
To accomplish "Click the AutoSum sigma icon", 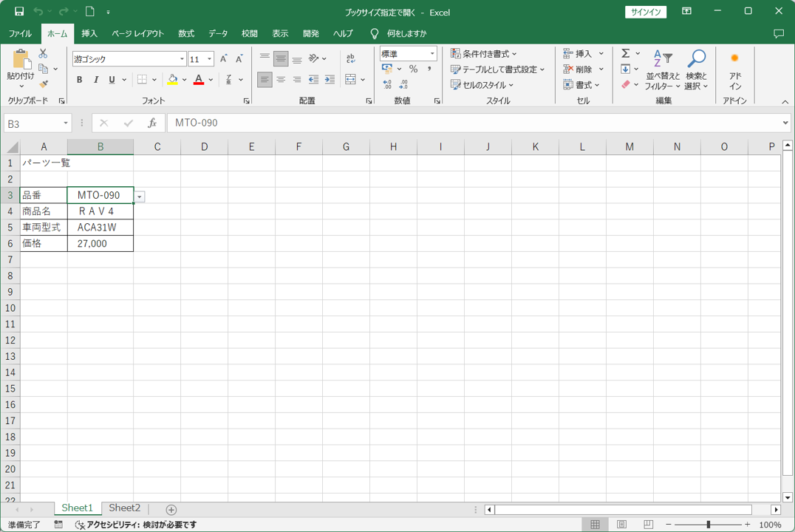I will coord(626,53).
